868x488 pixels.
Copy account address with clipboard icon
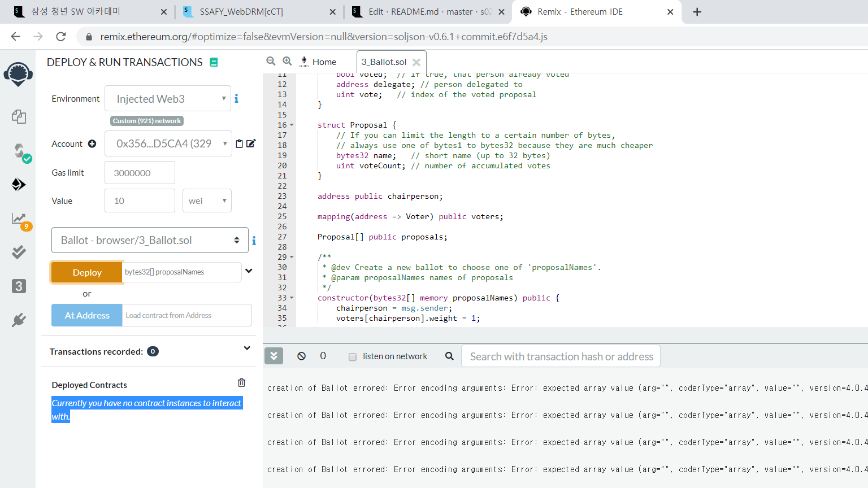click(x=239, y=143)
